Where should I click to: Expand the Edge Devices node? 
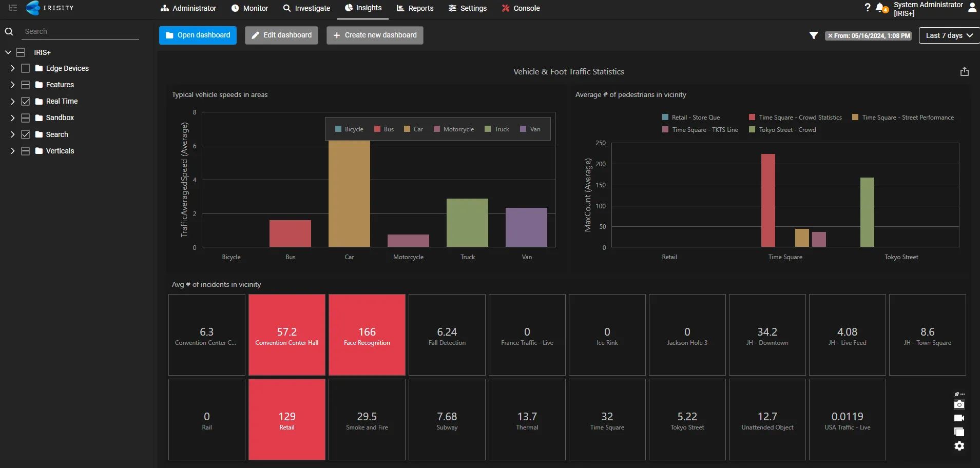click(x=12, y=68)
